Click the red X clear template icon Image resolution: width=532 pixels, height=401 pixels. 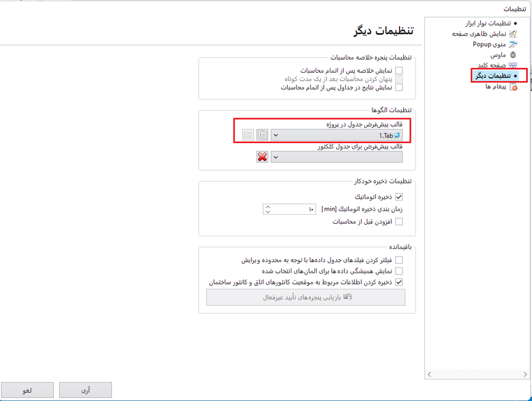coord(262,157)
